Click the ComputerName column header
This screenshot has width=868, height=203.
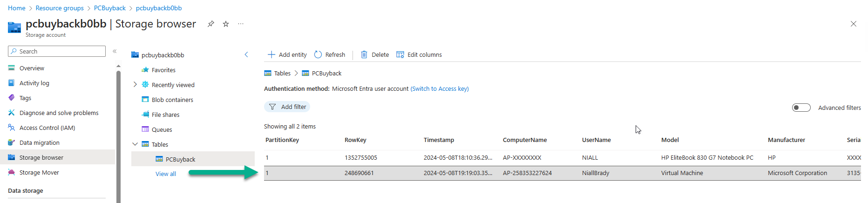tap(525, 140)
